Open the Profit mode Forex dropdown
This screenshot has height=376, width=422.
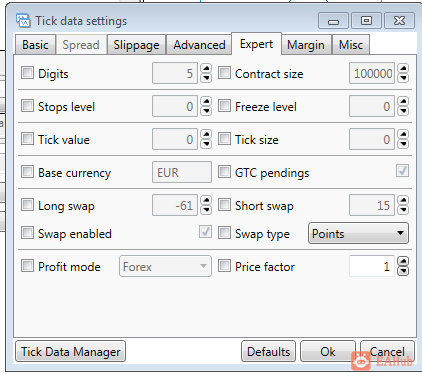(165, 266)
